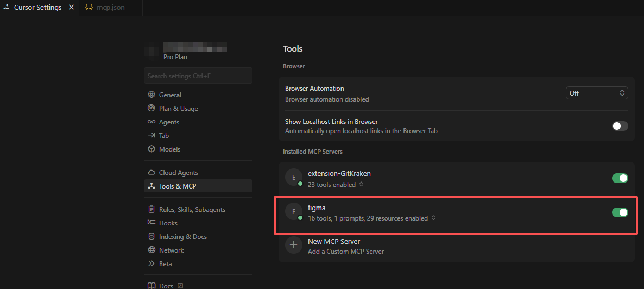This screenshot has height=289, width=644.
Task: Click the extension-GitKraken server name
Action: pyautogui.click(x=339, y=173)
